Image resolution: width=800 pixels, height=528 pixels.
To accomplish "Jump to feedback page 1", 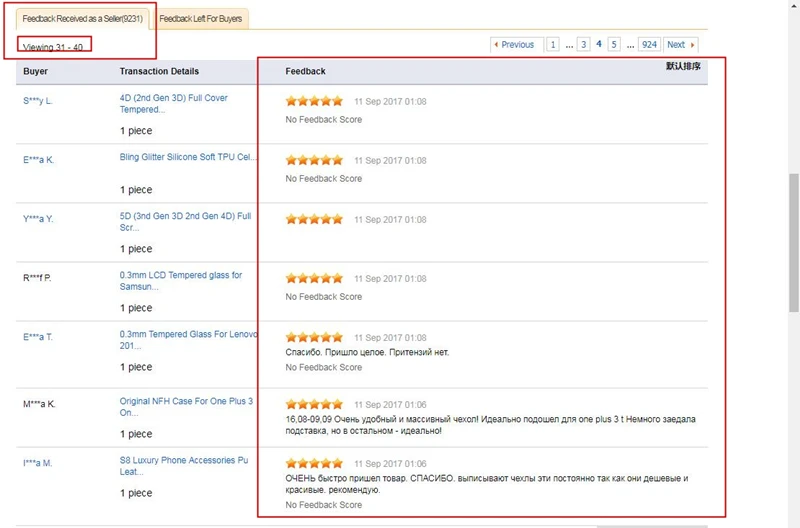I will [553, 45].
